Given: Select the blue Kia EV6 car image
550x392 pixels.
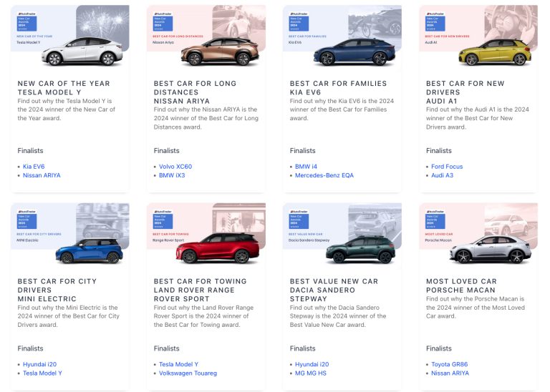Looking at the screenshot, I should tap(354, 52).
